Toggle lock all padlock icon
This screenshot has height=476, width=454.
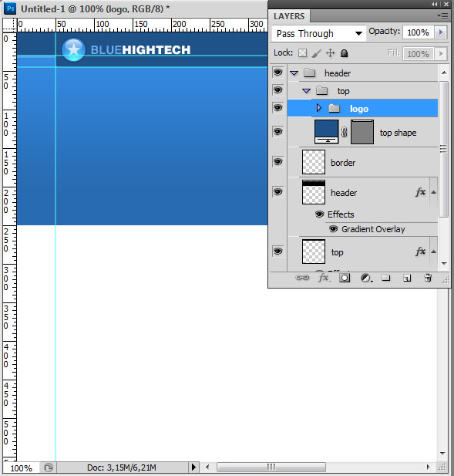[344, 53]
